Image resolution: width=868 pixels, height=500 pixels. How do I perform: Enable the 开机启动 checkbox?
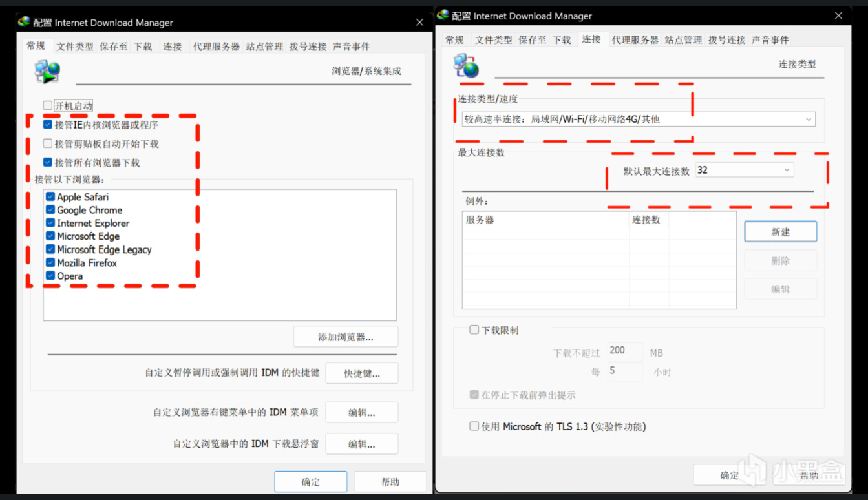[x=47, y=105]
